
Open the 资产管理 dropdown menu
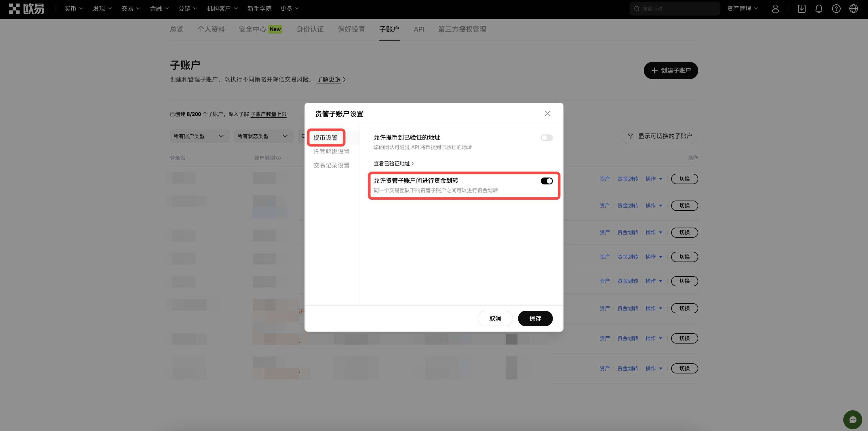pyautogui.click(x=742, y=9)
